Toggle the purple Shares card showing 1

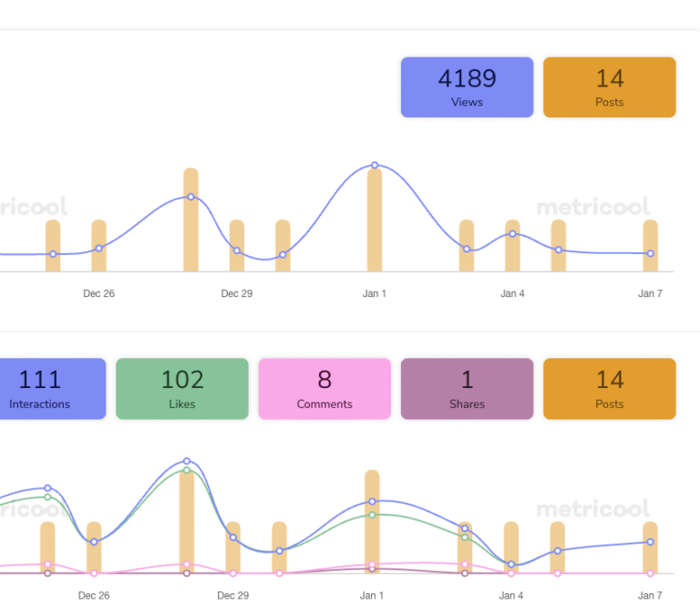pyautogui.click(x=467, y=389)
